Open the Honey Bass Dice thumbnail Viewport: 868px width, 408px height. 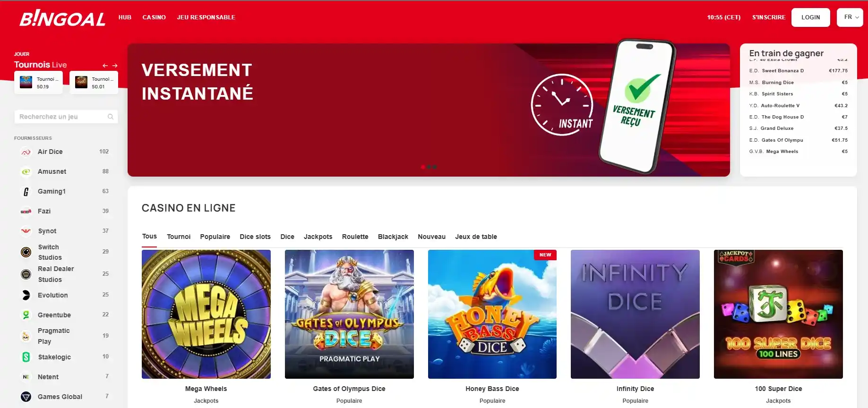[x=492, y=314]
